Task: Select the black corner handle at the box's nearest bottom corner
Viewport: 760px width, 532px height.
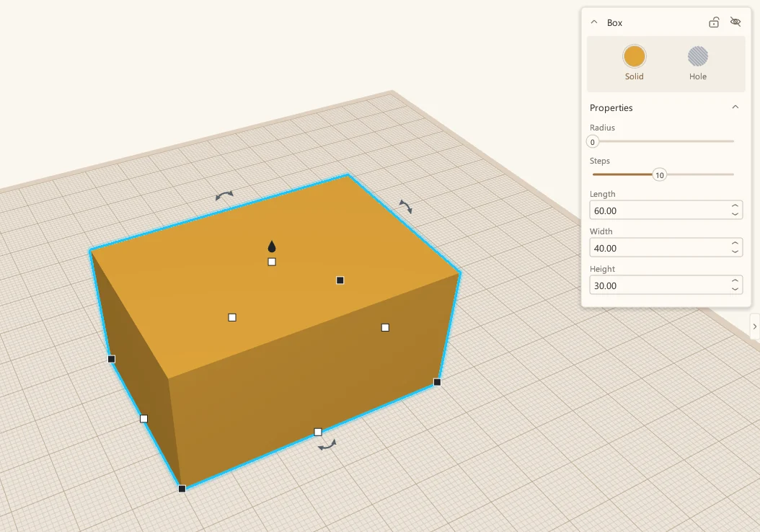Action: click(182, 489)
